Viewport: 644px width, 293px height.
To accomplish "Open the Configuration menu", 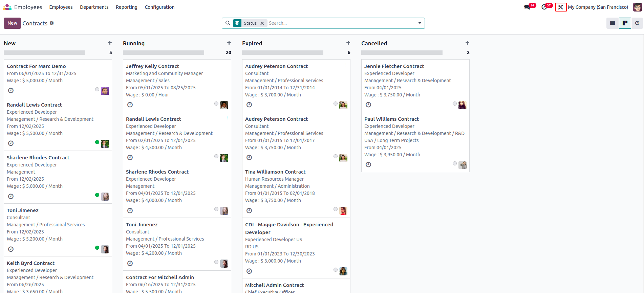I will 159,7.
